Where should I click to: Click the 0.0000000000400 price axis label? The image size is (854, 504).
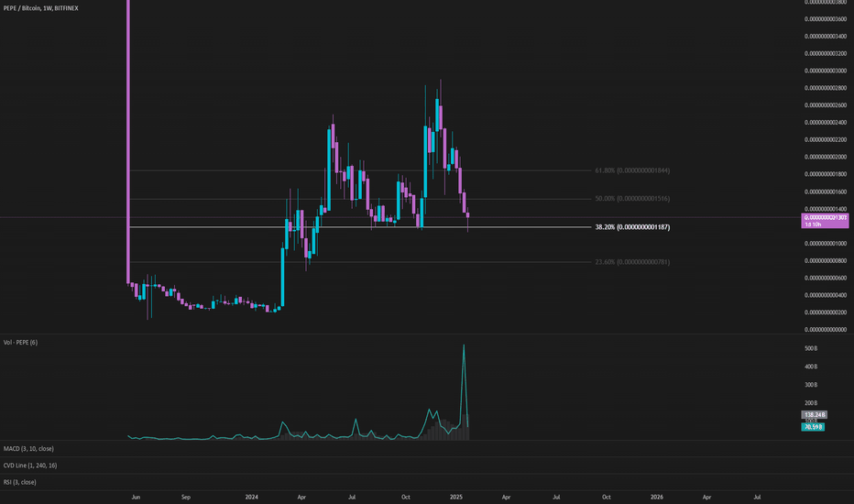[x=826, y=295]
